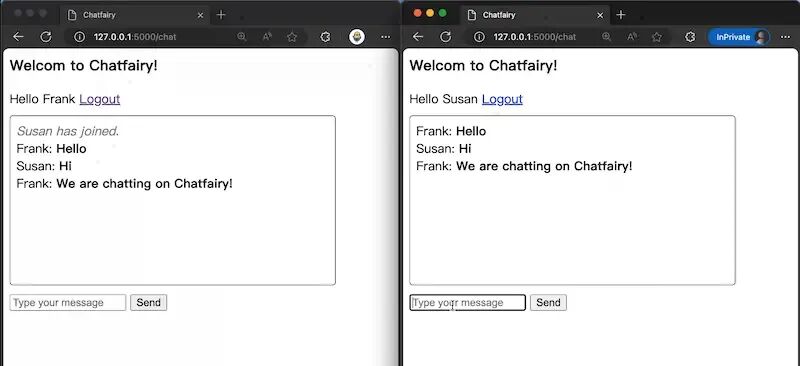This screenshot has height=366, width=800.
Task: Focus message input in Frank's window
Action: coord(68,303)
